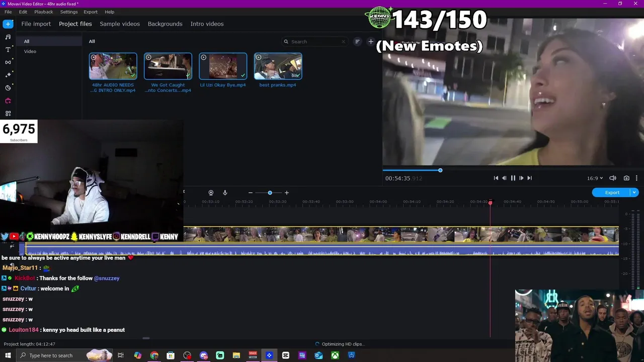
Task: Open CapCut from the taskbar
Action: coord(286,355)
